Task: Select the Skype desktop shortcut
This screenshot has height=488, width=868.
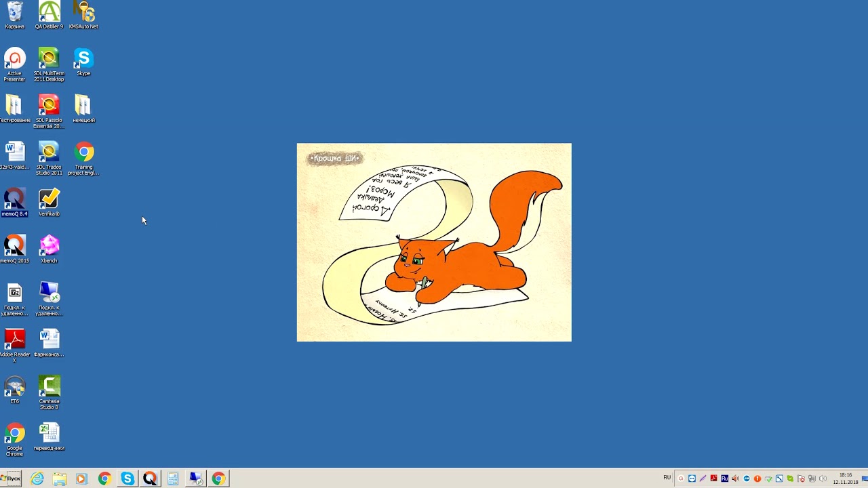Action: coord(83,62)
